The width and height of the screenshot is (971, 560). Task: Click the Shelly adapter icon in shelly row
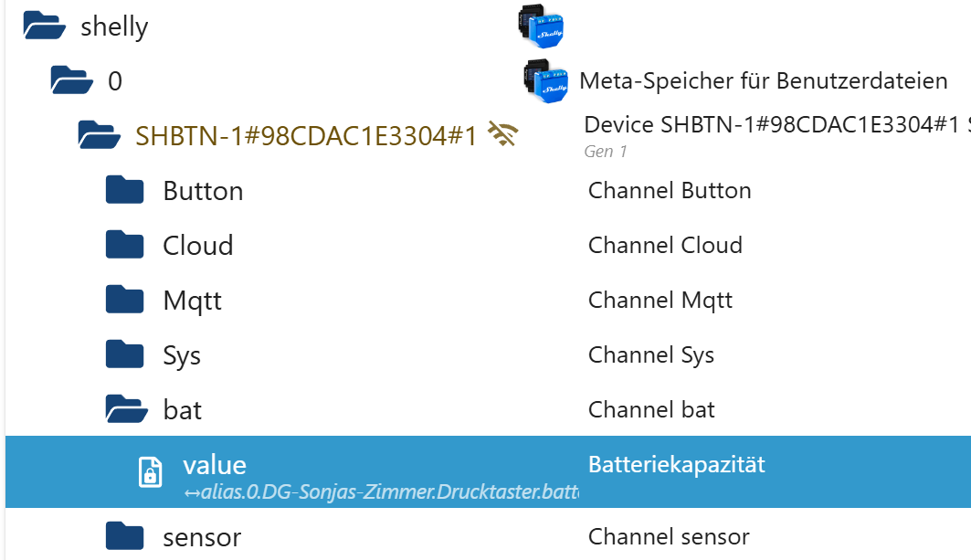(541, 26)
